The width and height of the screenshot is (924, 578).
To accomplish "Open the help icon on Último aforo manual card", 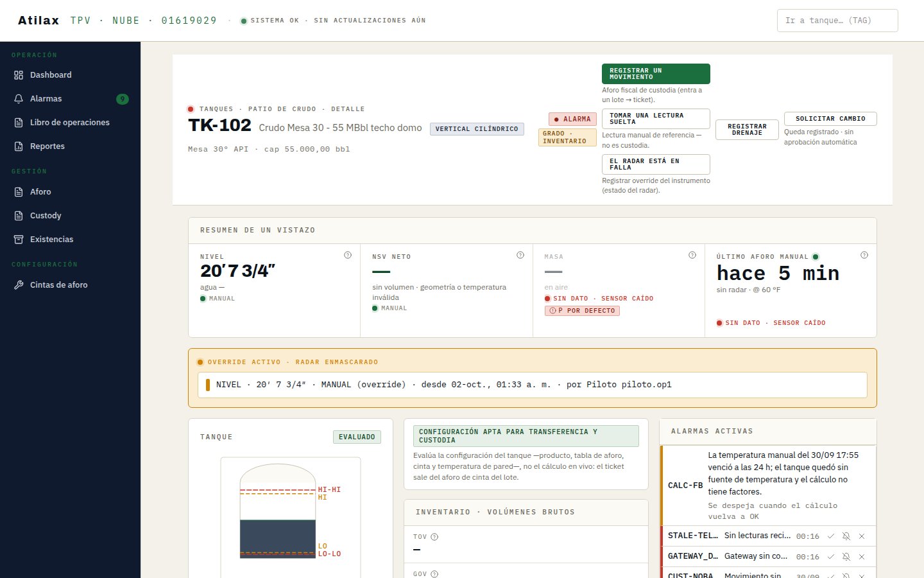I will pyautogui.click(x=864, y=255).
